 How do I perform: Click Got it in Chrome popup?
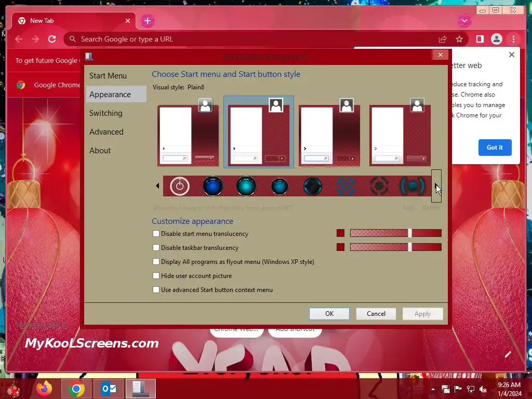495,147
